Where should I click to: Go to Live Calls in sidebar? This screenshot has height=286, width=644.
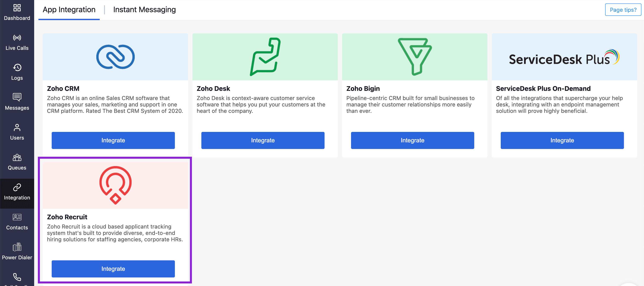[17, 38]
